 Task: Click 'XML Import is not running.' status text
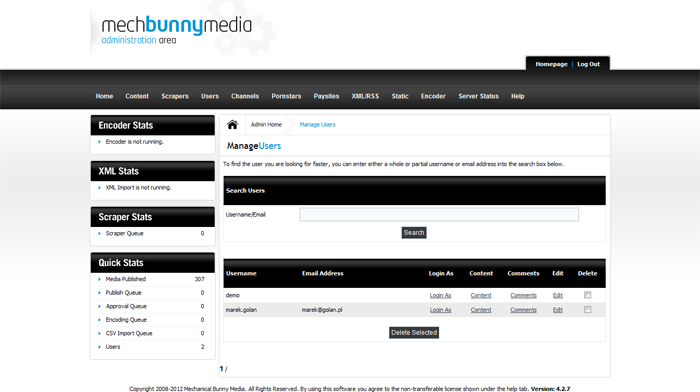point(138,188)
